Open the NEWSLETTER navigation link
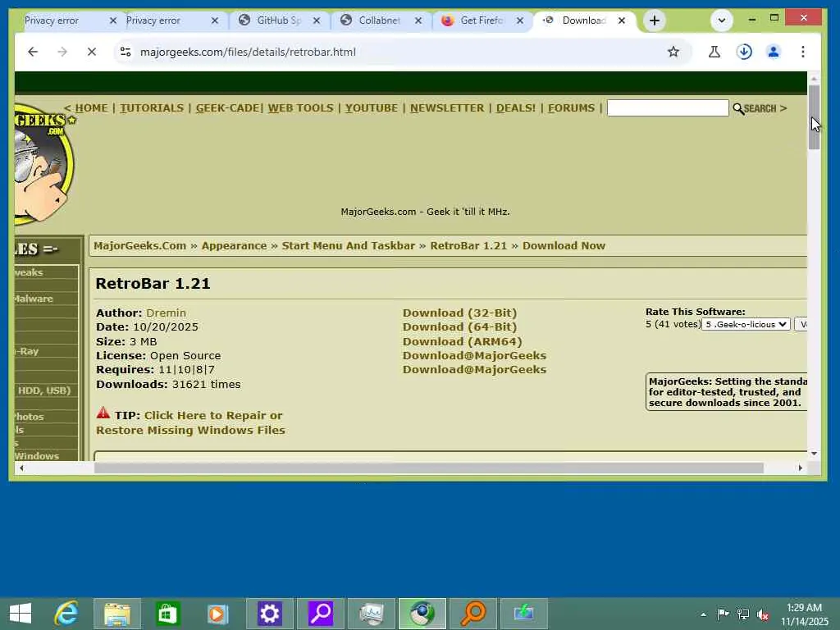 (x=447, y=108)
